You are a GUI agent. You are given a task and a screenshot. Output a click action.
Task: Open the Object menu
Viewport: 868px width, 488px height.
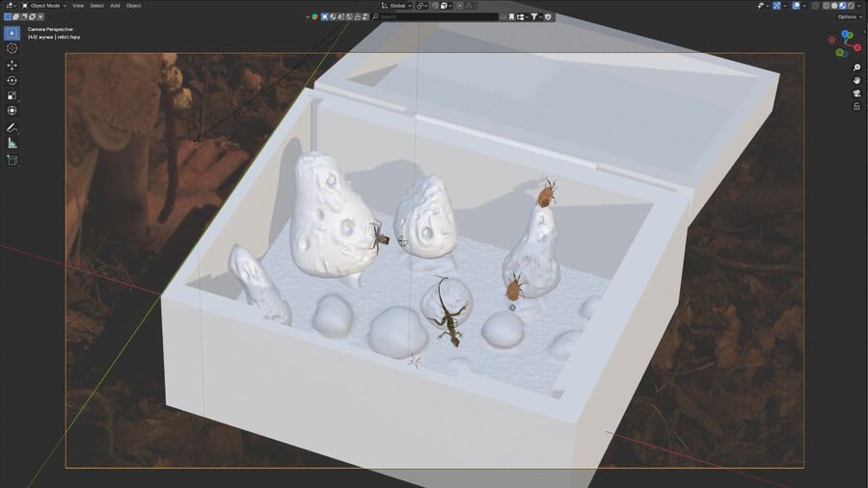tap(133, 6)
